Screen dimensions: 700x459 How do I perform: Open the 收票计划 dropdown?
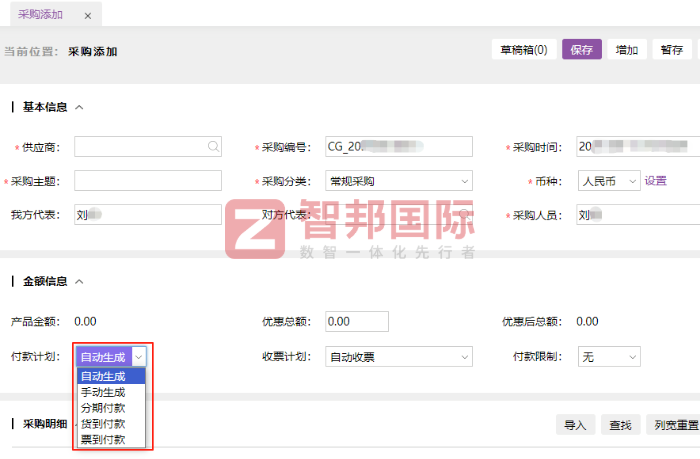(x=399, y=356)
